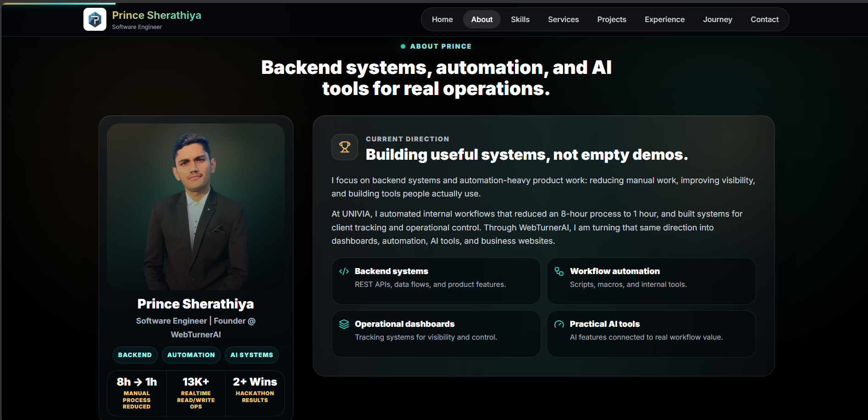Click the trophy icon beside Current Direction

345,147
